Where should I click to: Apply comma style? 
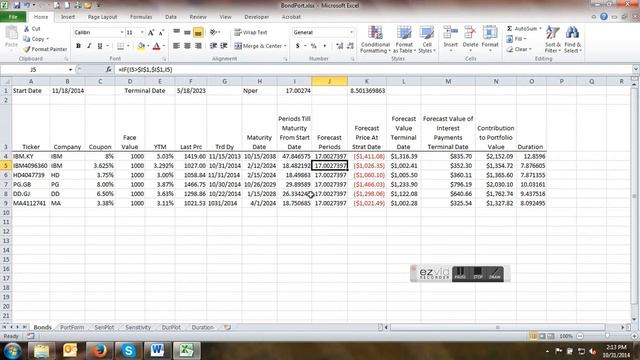324,46
